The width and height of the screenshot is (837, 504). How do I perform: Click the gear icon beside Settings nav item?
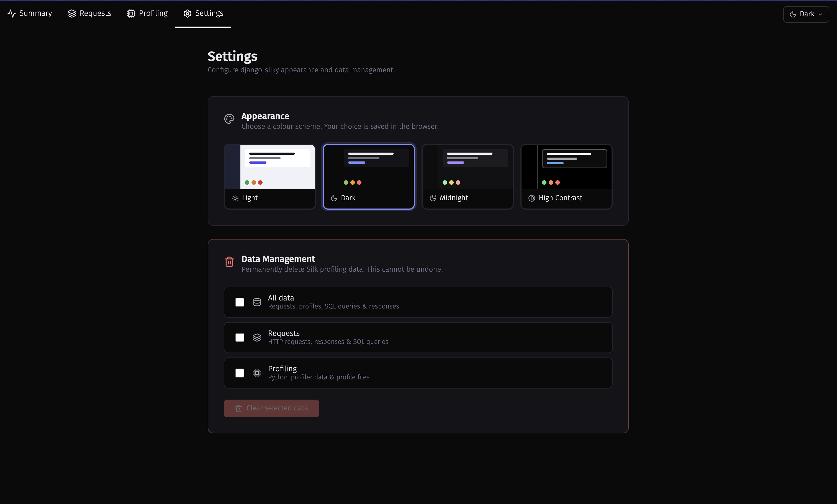tap(187, 14)
